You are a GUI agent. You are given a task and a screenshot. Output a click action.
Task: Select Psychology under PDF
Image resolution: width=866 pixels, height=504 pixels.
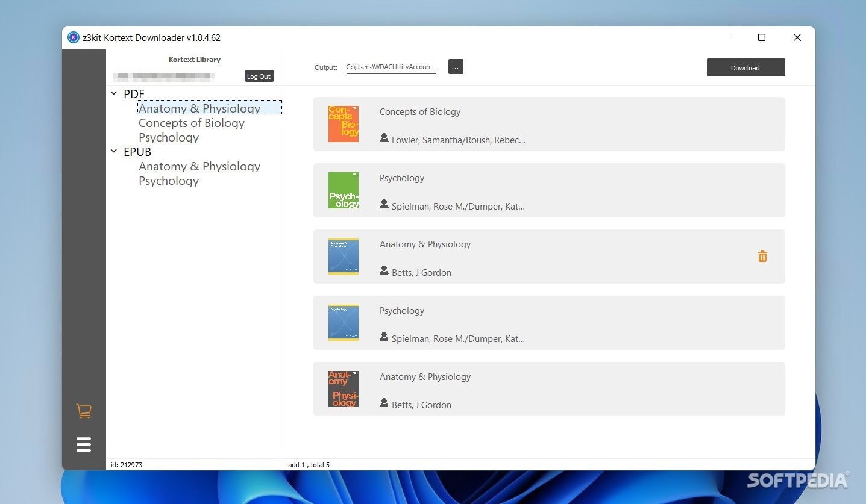coord(169,137)
